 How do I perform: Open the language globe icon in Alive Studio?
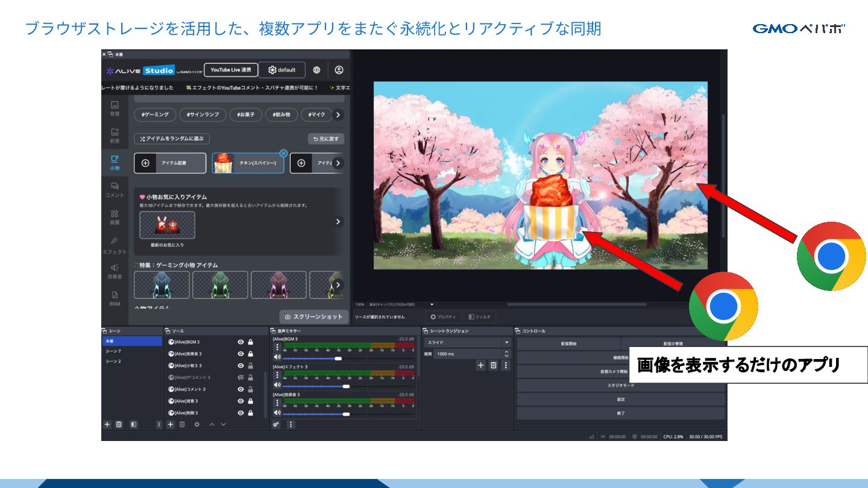(316, 70)
